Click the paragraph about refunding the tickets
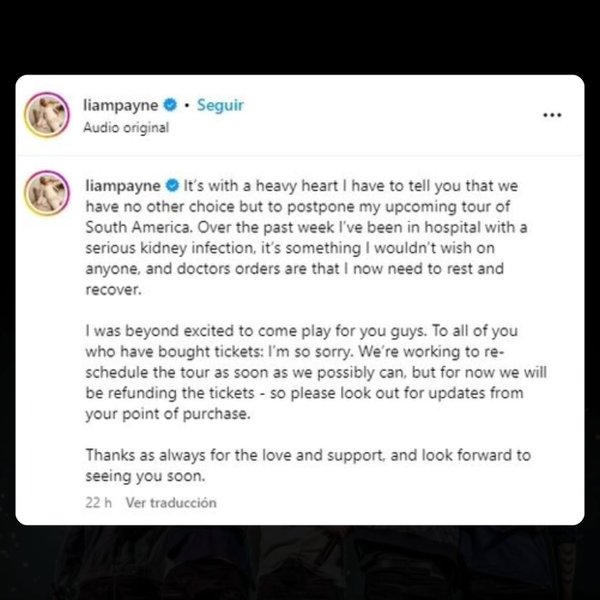The height and width of the screenshot is (600, 600). [316, 372]
